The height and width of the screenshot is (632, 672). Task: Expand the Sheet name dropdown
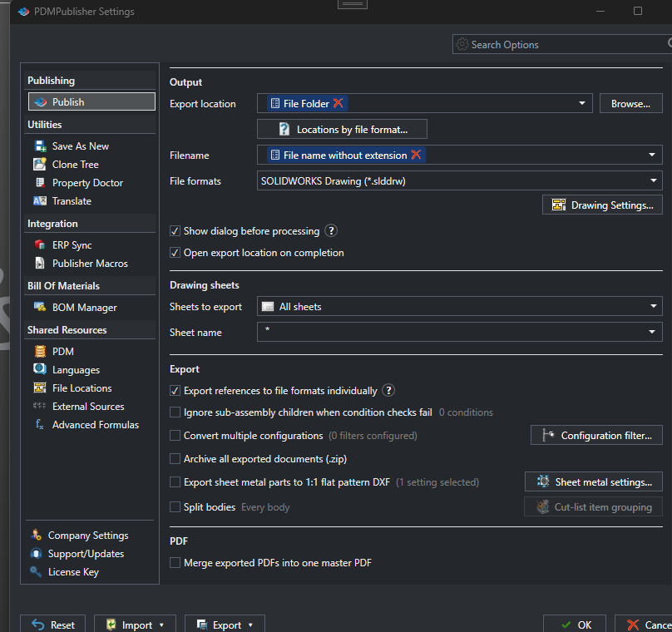coord(652,332)
